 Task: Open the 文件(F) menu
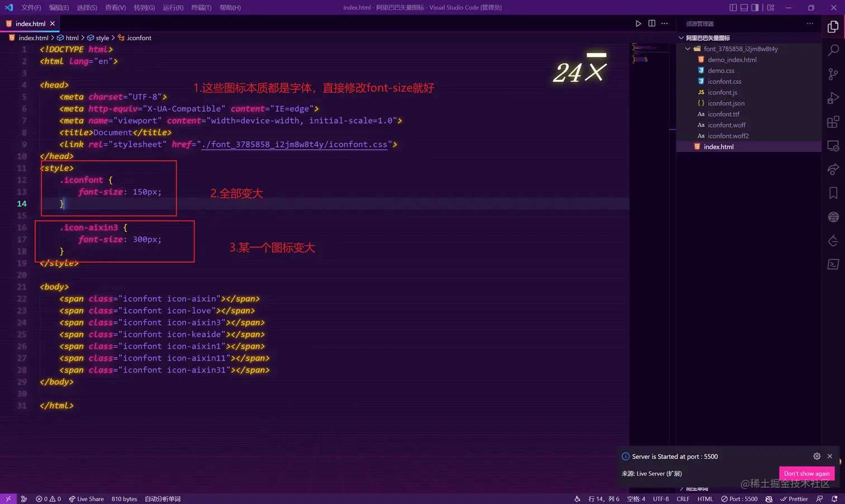click(31, 8)
